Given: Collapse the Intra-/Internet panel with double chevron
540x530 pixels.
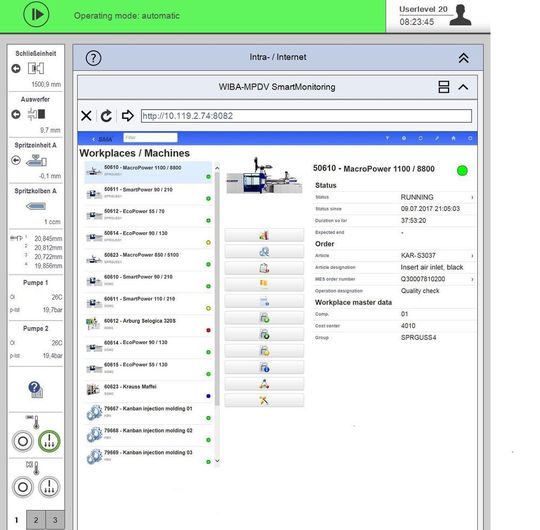Looking at the screenshot, I should 464,58.
